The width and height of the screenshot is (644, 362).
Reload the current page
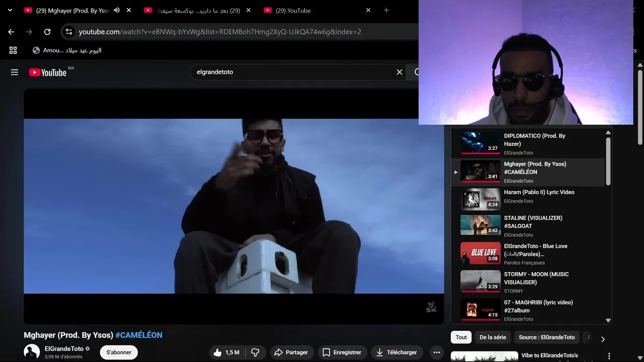(x=47, y=32)
